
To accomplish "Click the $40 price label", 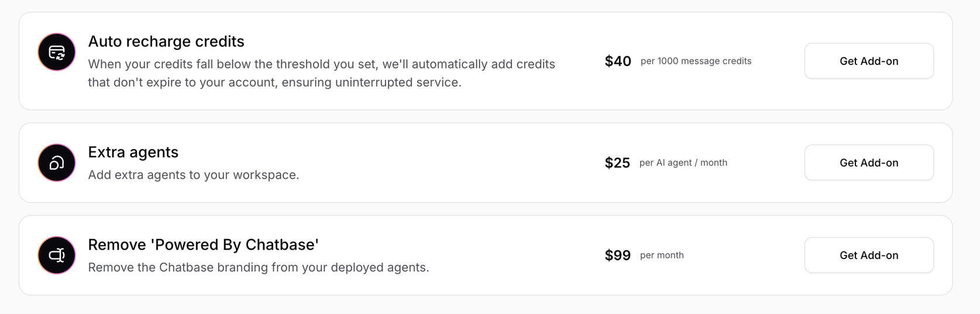I will [x=618, y=61].
